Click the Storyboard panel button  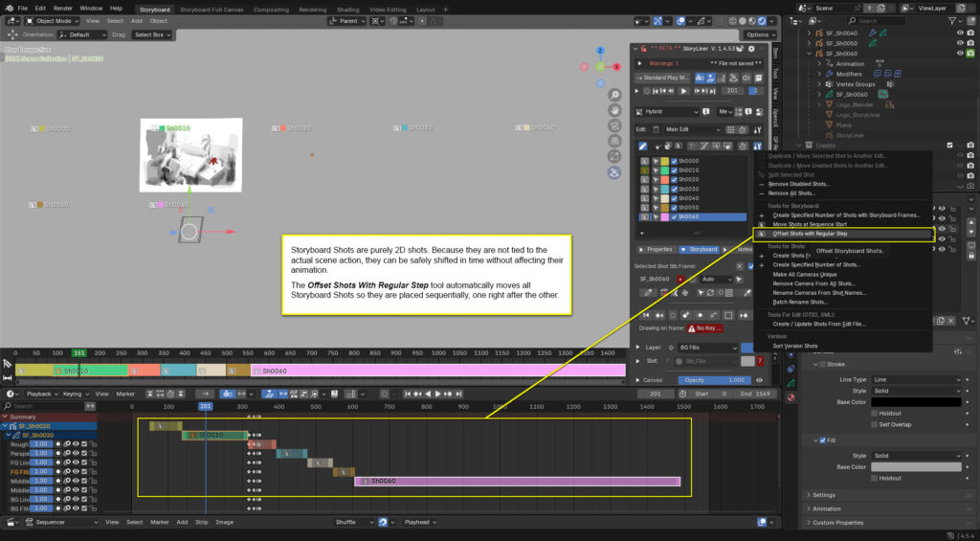coord(700,249)
